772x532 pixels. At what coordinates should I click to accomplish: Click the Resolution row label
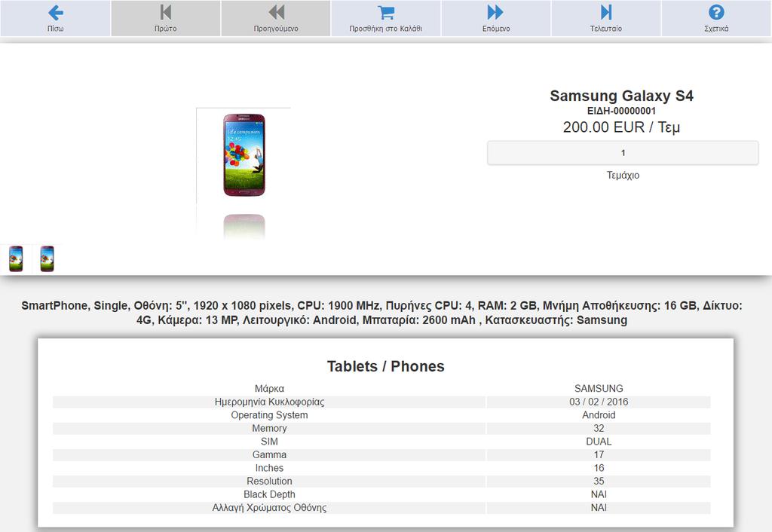coord(269,482)
